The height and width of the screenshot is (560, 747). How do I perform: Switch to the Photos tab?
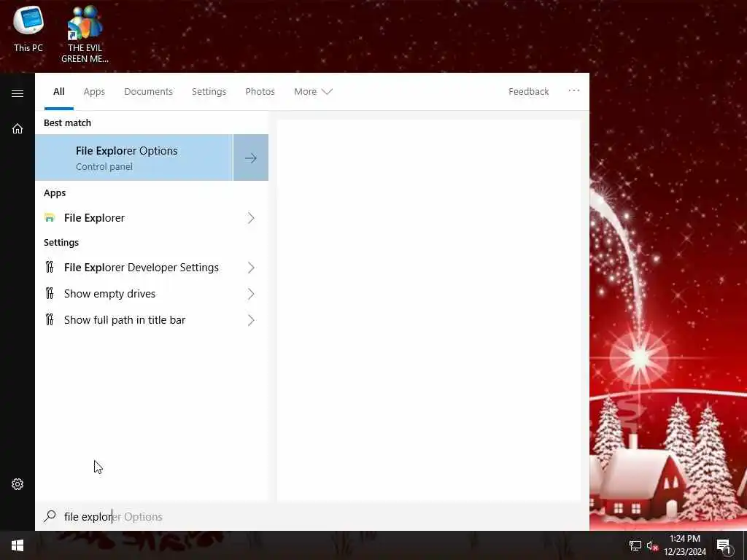260,91
